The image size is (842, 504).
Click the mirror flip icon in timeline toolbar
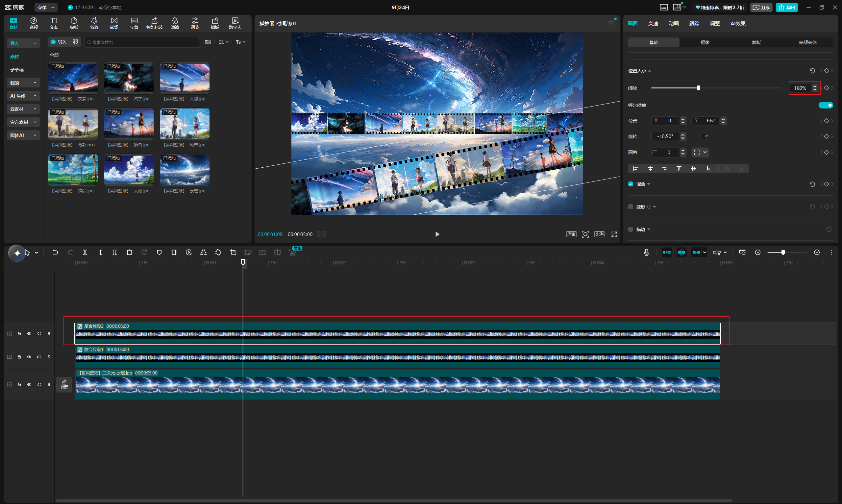coord(204,252)
